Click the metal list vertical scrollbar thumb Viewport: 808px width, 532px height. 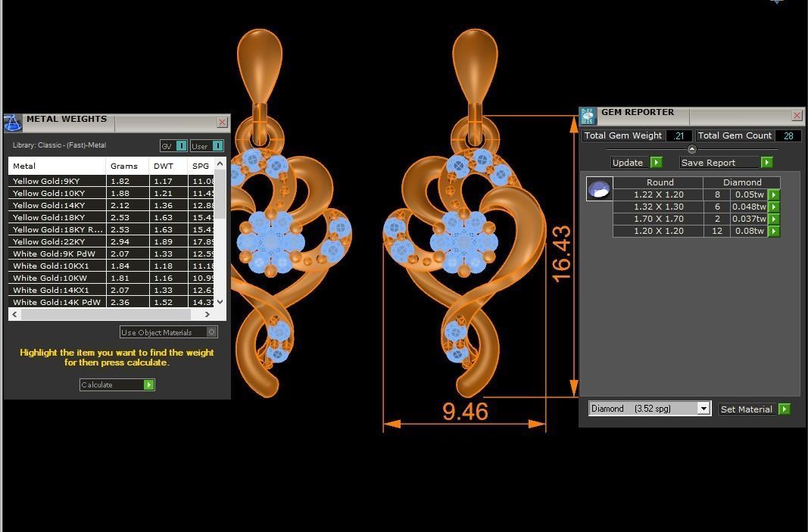pos(220,194)
